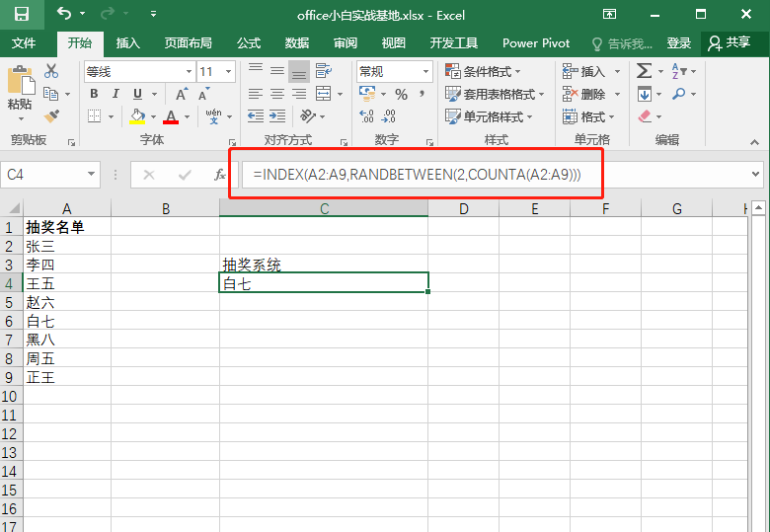Align text right
Image resolution: width=770 pixels, height=532 pixels.
(299, 93)
